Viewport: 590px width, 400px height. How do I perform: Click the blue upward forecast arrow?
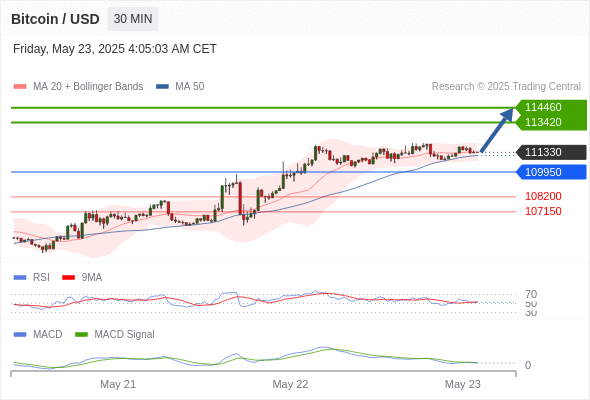coord(497,130)
